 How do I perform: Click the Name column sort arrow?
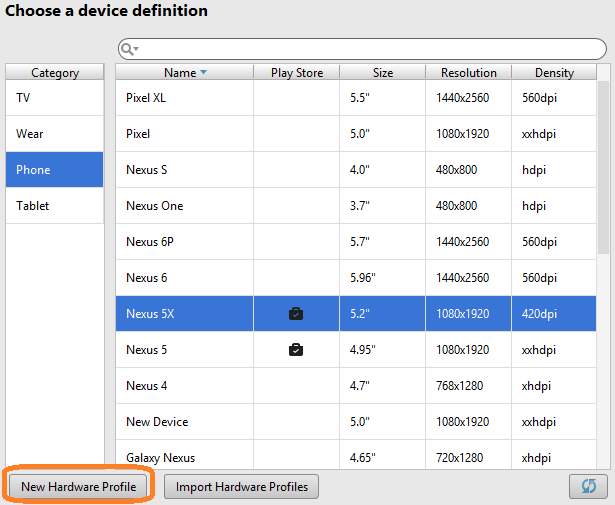point(204,73)
